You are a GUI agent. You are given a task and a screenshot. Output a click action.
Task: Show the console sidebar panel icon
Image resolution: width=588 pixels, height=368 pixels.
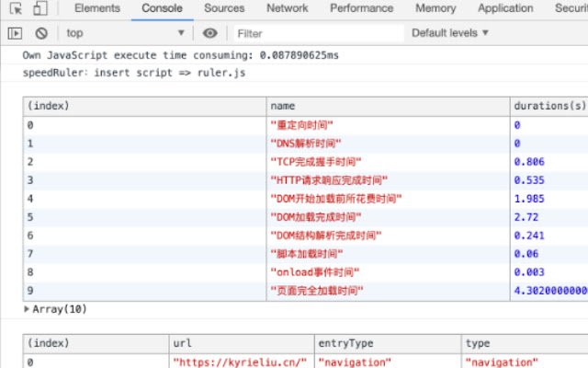[x=15, y=33]
